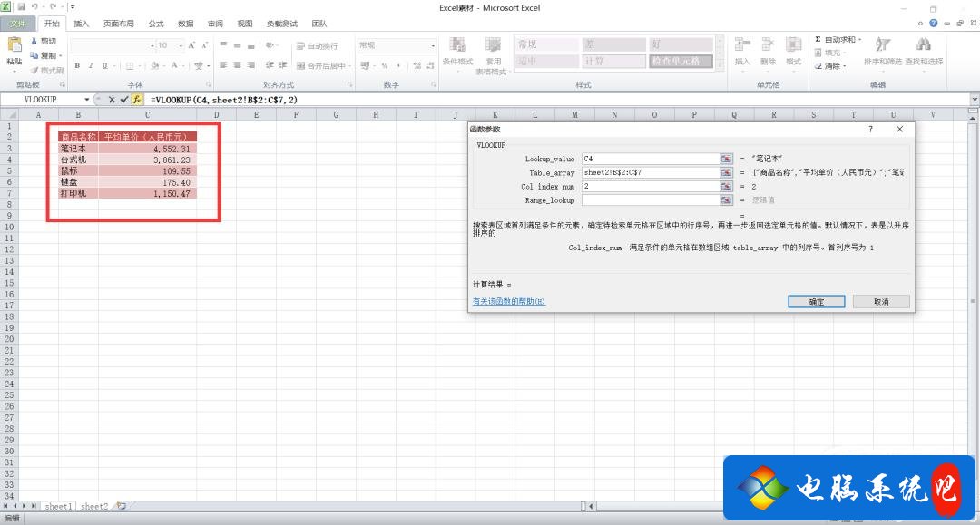Toggle Italic formatting

91,65
